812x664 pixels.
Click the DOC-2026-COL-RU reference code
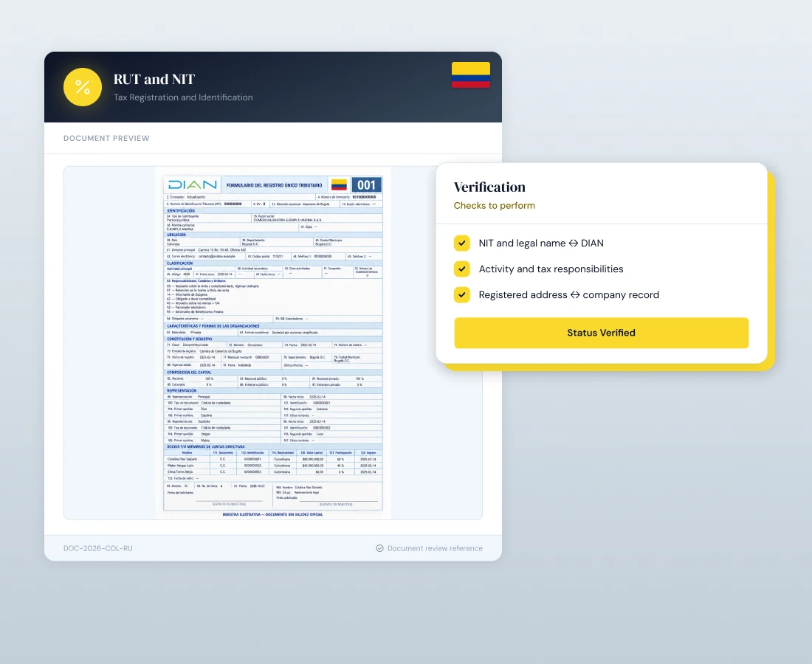point(98,548)
